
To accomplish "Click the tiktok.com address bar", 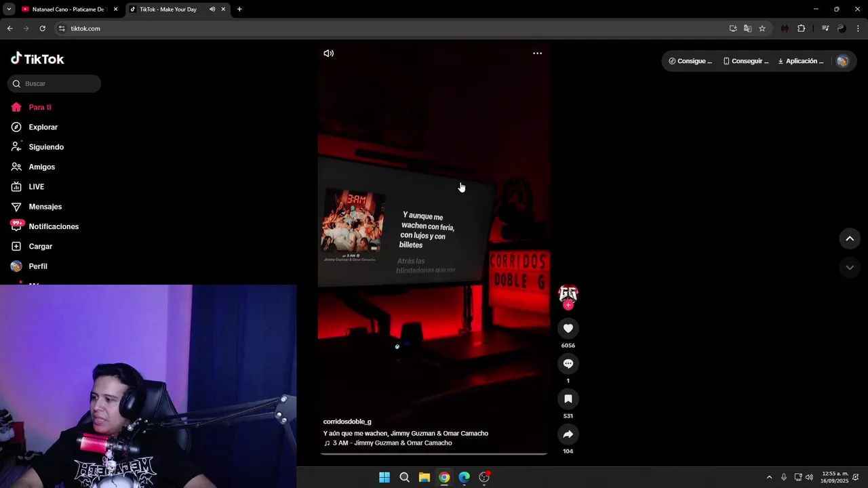I will pyautogui.click(x=393, y=28).
